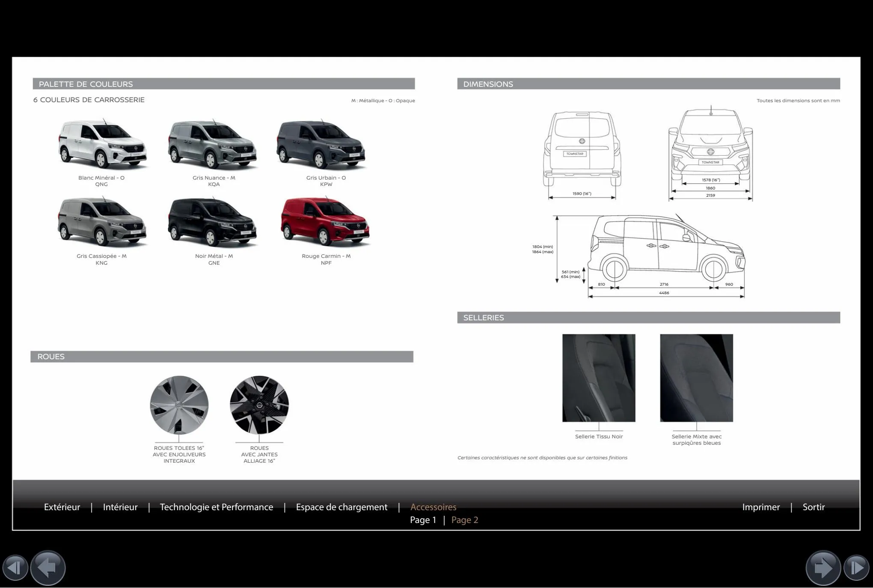Select the Accessoires section
873x588 pixels.
tap(433, 507)
